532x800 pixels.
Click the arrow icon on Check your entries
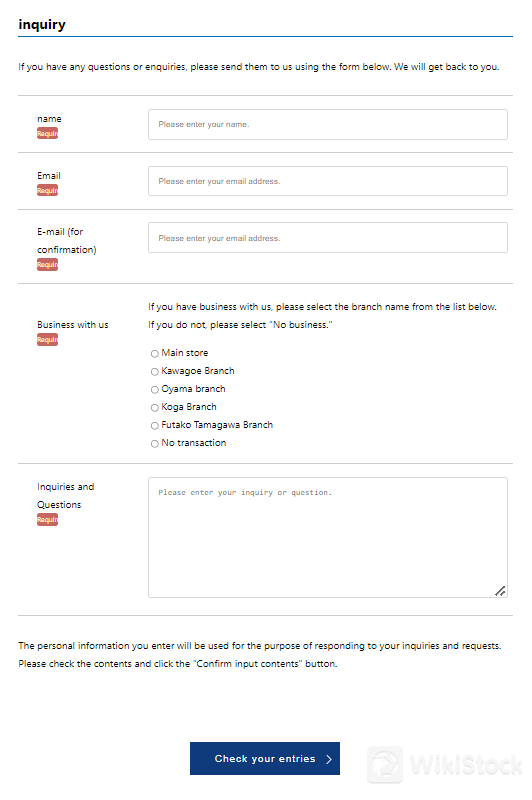click(x=329, y=759)
